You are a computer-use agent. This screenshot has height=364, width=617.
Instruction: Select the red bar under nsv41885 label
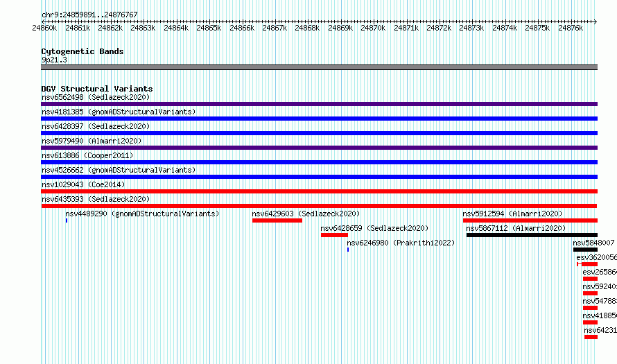[x=590, y=322]
